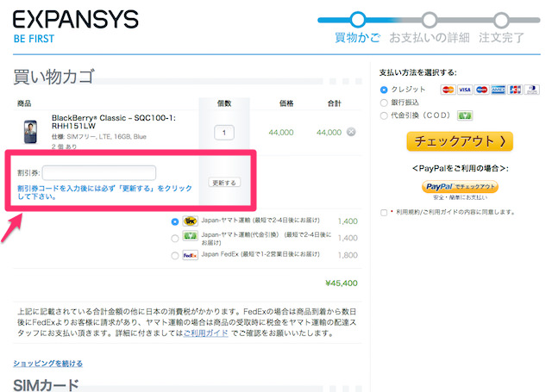Click the 割引券 coupon code input field
The height and width of the screenshot is (392, 552).
point(99,172)
